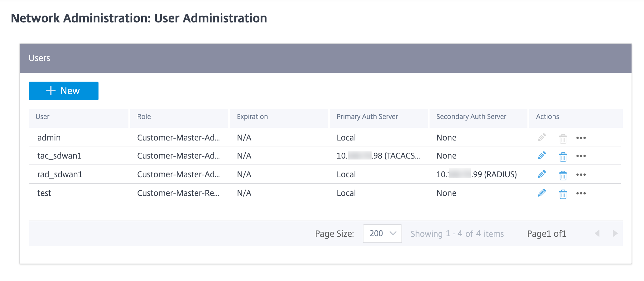Click the Page1 of1 indicator
The height and width of the screenshot is (281, 644).
[x=547, y=234]
